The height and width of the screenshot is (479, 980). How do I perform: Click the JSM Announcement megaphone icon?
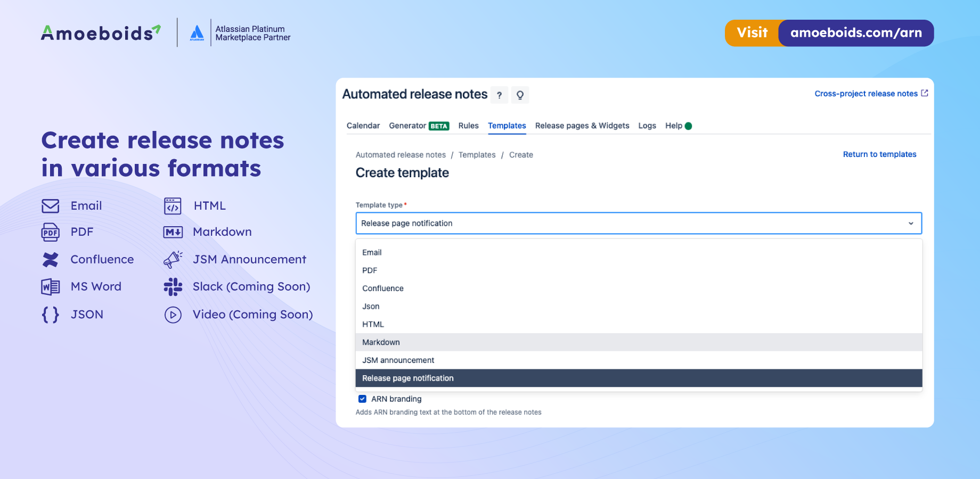coord(173,259)
